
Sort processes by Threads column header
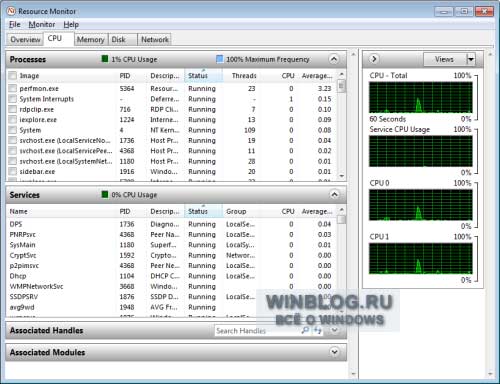tap(244, 76)
